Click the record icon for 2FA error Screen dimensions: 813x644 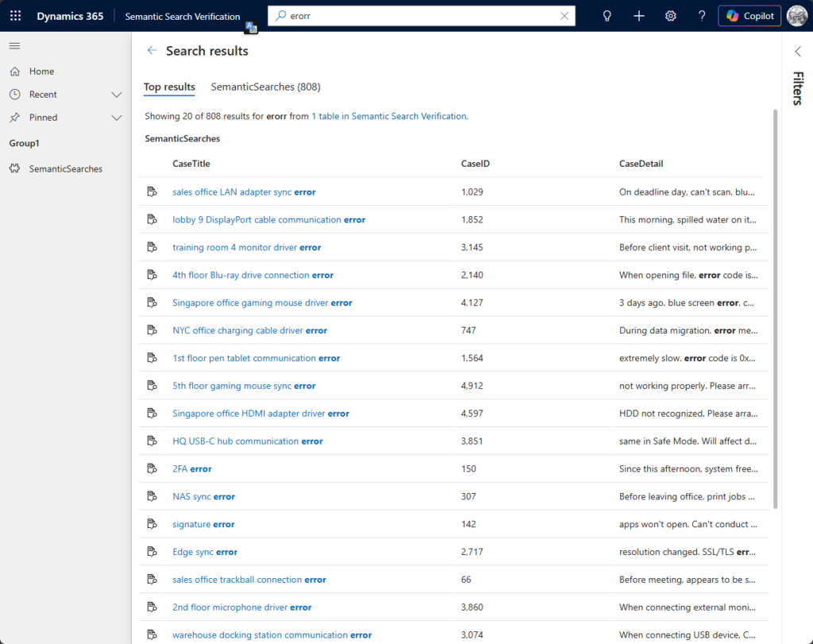tap(152, 469)
